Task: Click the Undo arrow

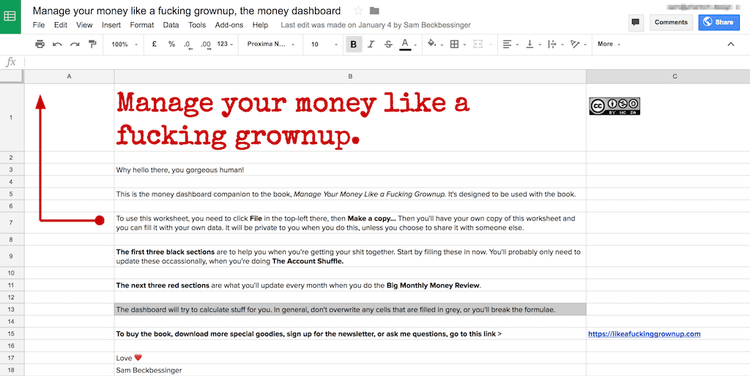Action: point(57,44)
